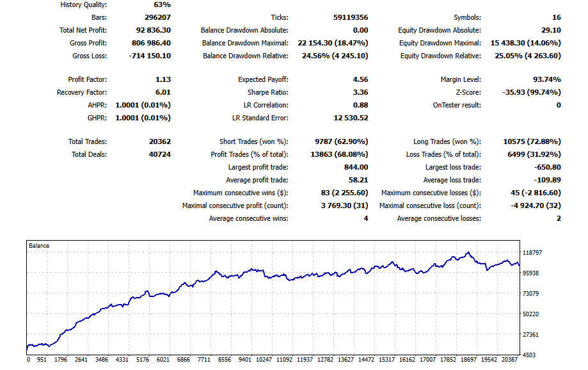The width and height of the screenshot is (588, 370).
Task: Click the Gross Loss value -714 150.10
Action: pos(150,56)
